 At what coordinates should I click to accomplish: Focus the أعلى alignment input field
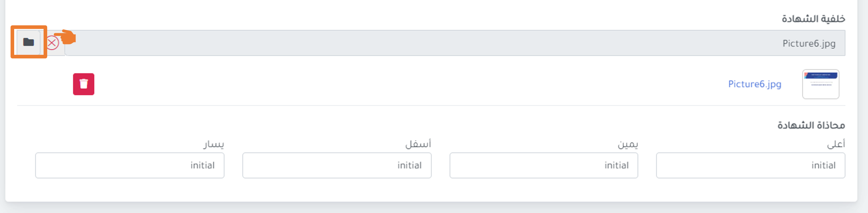pos(750,165)
